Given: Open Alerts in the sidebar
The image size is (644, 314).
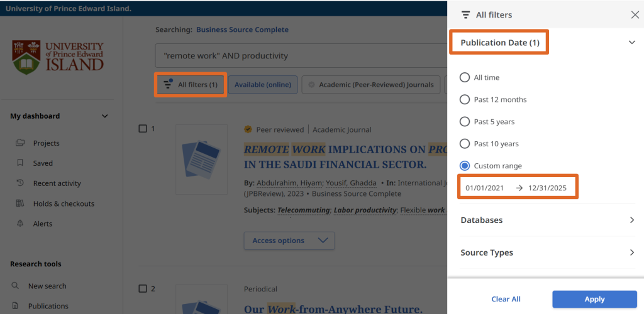Looking at the screenshot, I should (43, 224).
